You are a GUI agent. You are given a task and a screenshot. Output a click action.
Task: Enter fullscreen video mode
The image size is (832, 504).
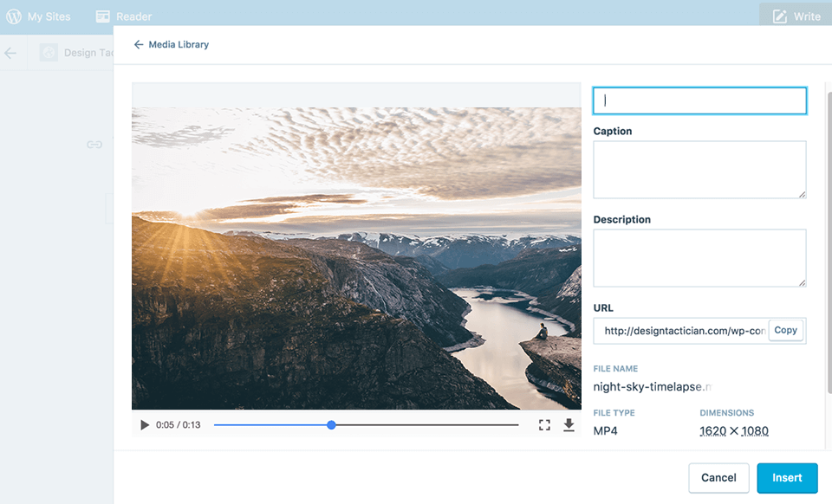(544, 425)
